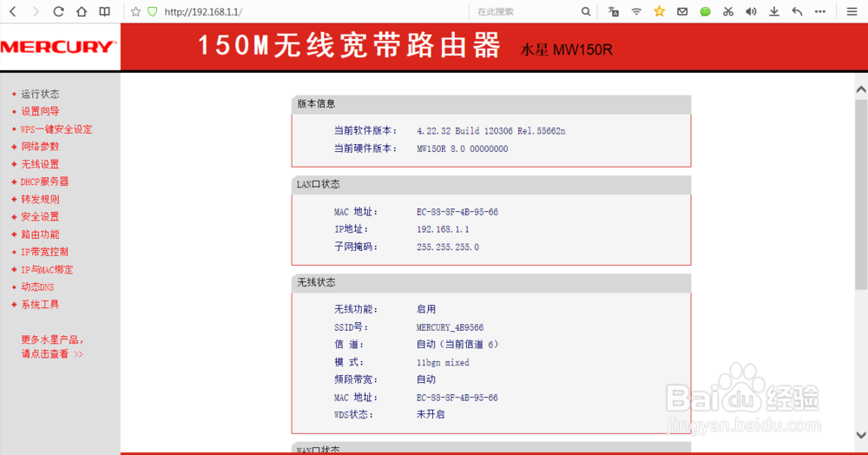Viewport: 868px width, 455px height.
Task: Click WDS status 未开启
Action: (431, 414)
